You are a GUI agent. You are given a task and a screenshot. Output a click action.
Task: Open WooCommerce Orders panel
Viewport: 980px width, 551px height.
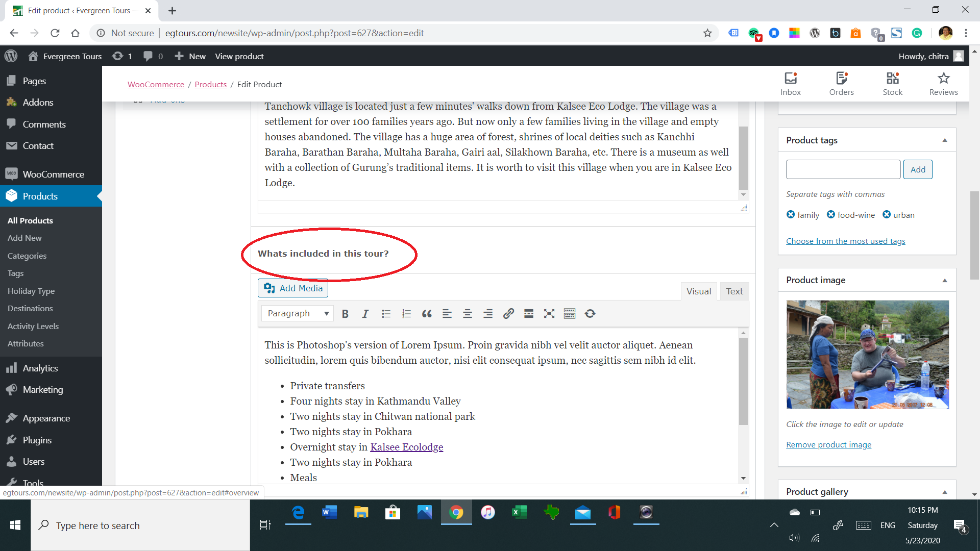point(842,84)
